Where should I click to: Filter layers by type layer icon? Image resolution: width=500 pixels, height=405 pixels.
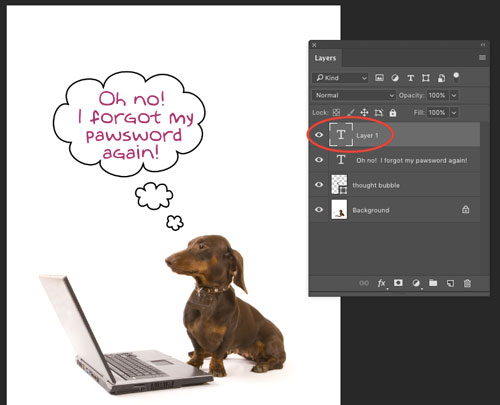pos(410,78)
